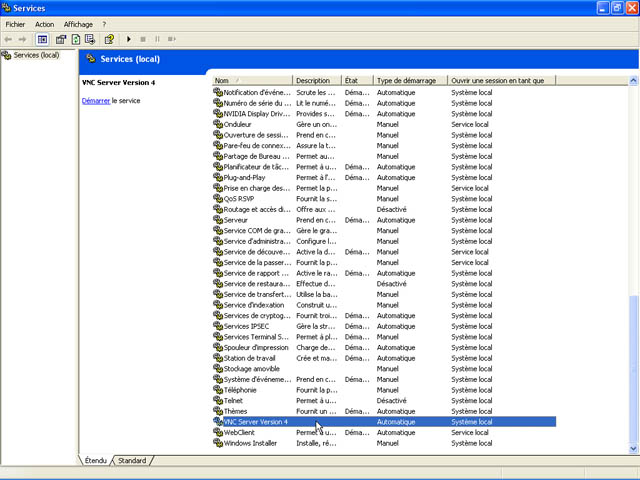This screenshot has height=480, width=640.
Task: Select Service de restaura... row
Action: (384, 284)
